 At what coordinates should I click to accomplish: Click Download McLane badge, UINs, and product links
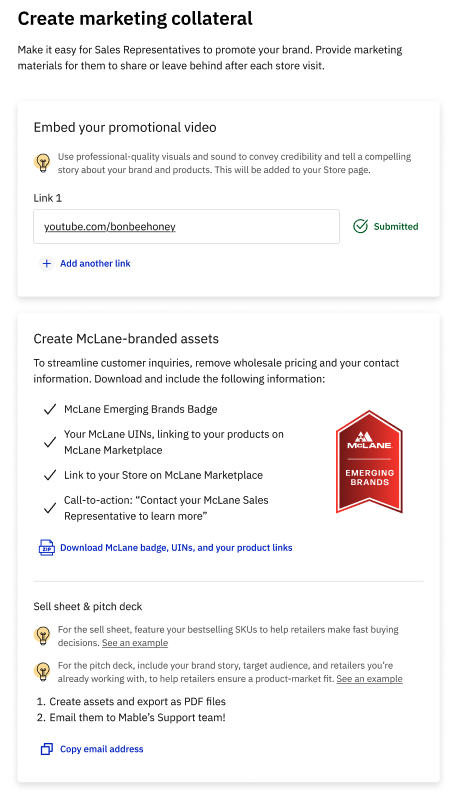(176, 547)
